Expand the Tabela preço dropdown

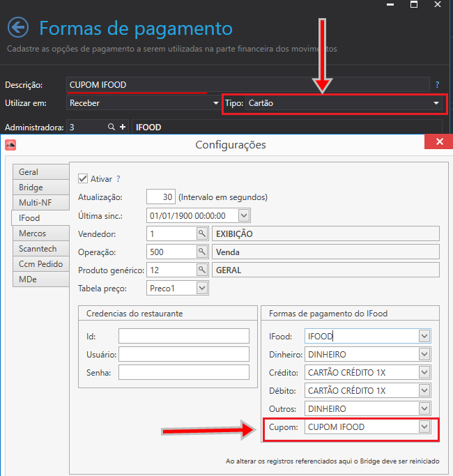(x=202, y=288)
